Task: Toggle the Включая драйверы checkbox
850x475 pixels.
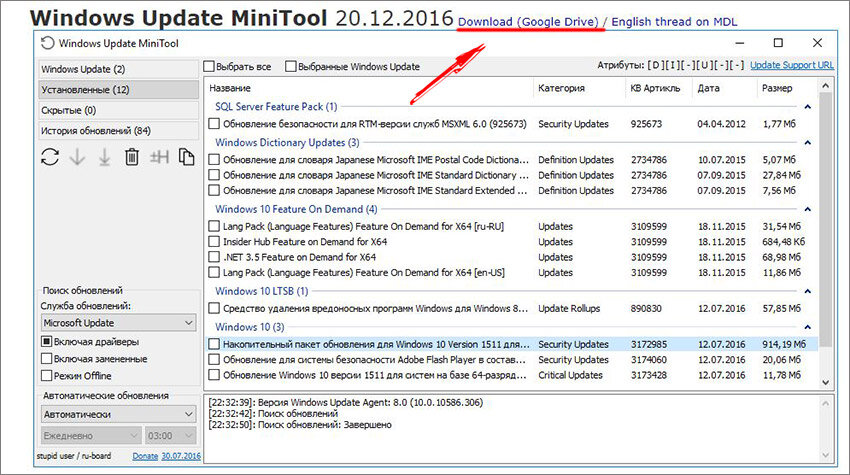Action: tap(47, 342)
